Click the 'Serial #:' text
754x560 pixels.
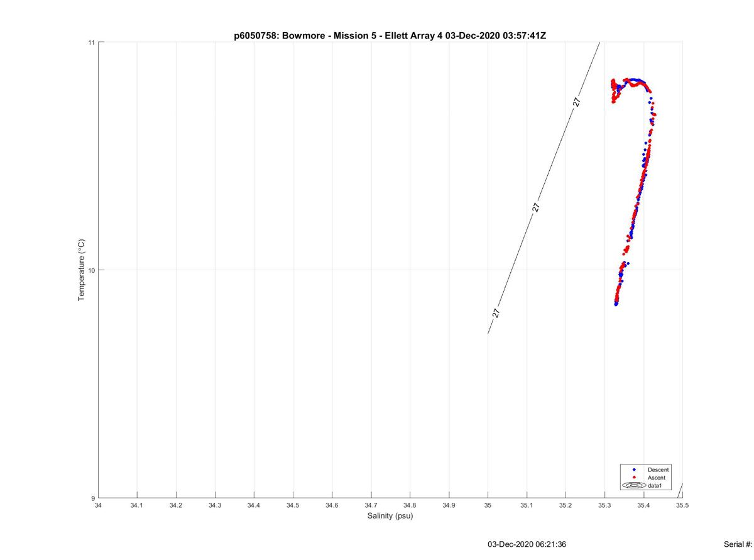(x=738, y=544)
